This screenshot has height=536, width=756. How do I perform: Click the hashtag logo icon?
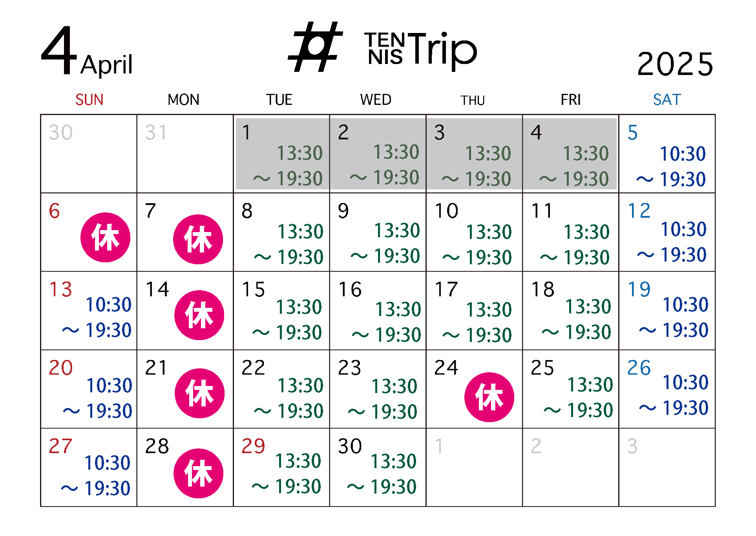tap(316, 47)
